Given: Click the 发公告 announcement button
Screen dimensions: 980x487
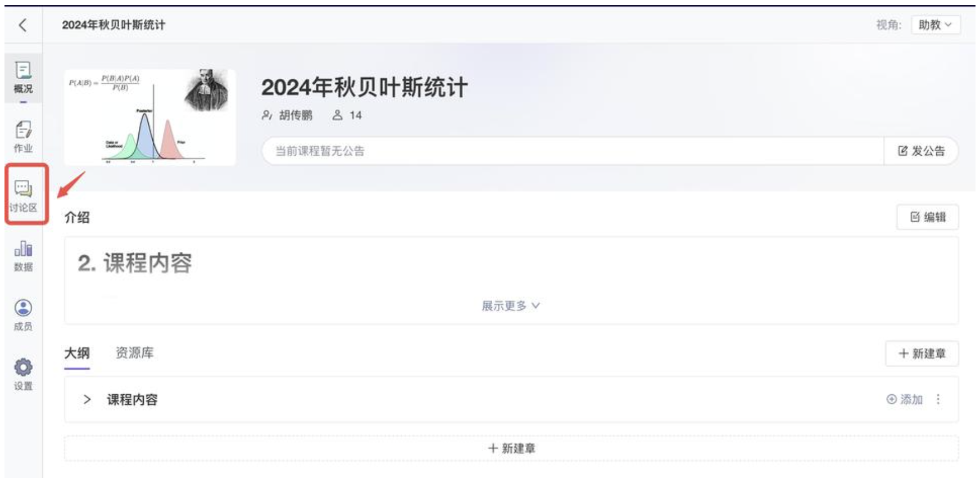Looking at the screenshot, I should click(x=921, y=151).
